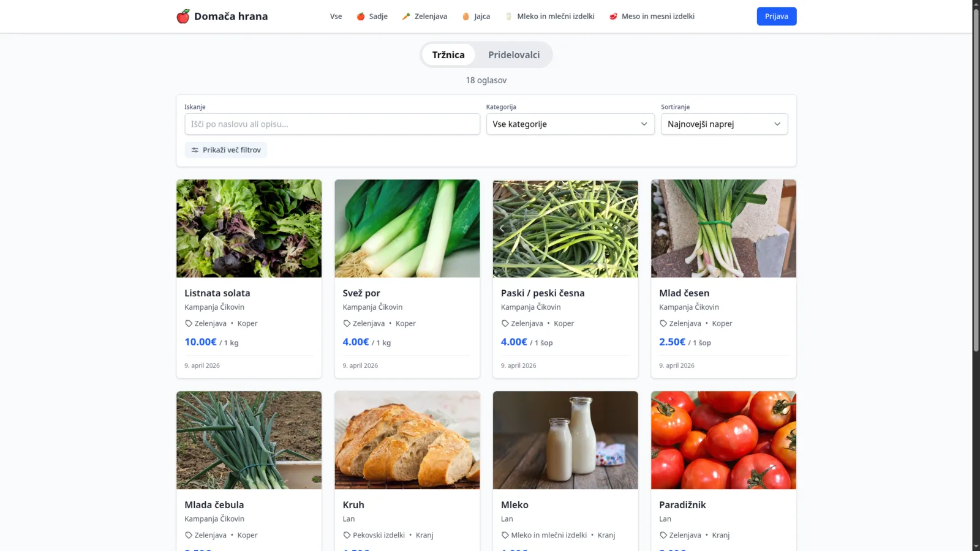The image size is (980, 551).
Task: Open Zelenjava category with carrot icon
Action: pyautogui.click(x=424, y=17)
